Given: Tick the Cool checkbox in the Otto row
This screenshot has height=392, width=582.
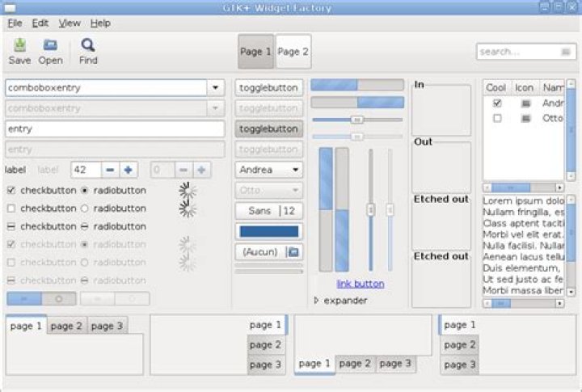Looking at the screenshot, I should tap(497, 119).
